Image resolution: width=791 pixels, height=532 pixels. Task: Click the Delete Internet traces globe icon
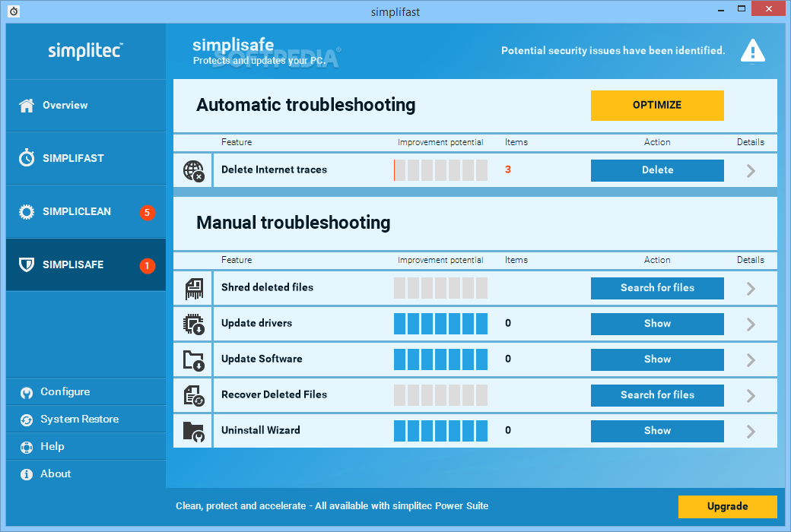point(194,171)
